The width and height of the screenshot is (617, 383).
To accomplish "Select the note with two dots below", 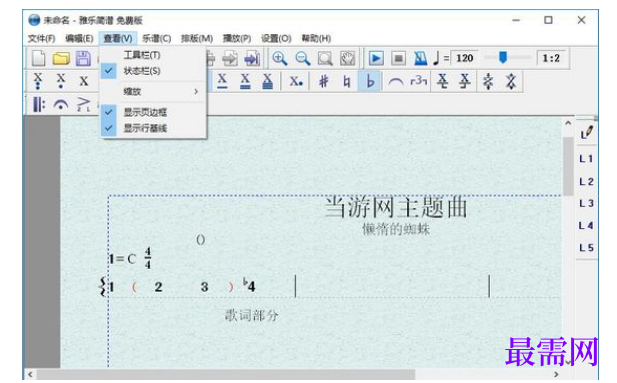I will [38, 81].
